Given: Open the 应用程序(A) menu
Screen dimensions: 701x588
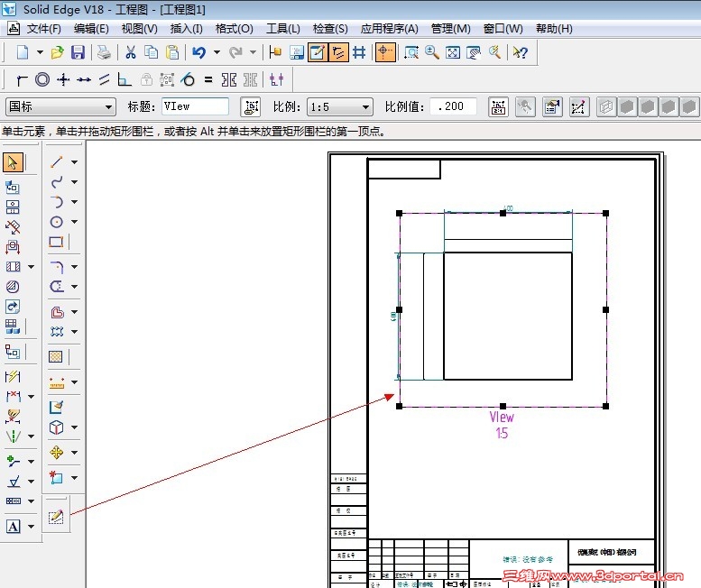Looking at the screenshot, I should tap(390, 29).
